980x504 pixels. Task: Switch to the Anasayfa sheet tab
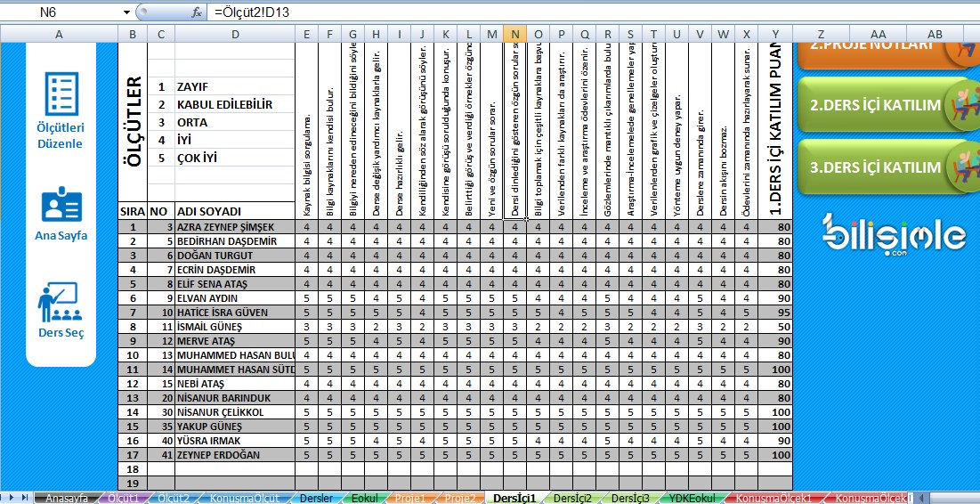click(x=67, y=498)
